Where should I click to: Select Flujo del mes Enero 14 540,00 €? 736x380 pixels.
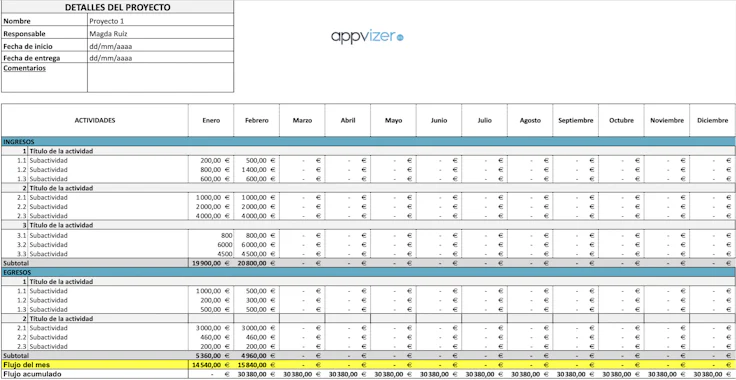tap(211, 365)
